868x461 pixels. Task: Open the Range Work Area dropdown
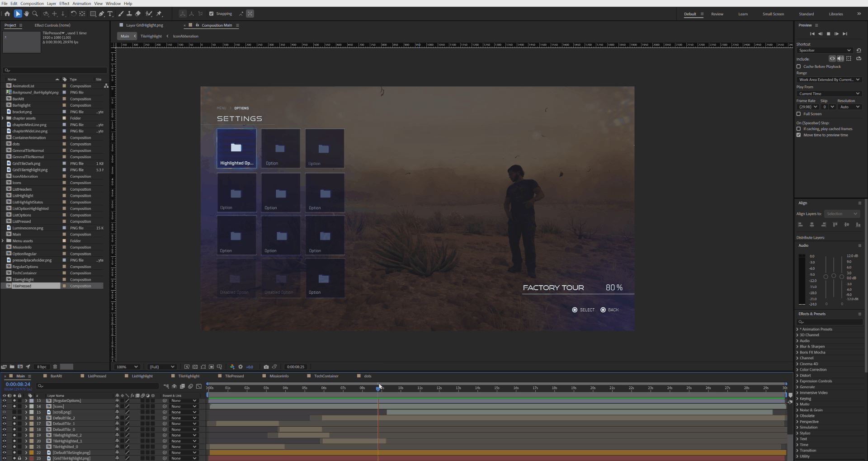829,80
